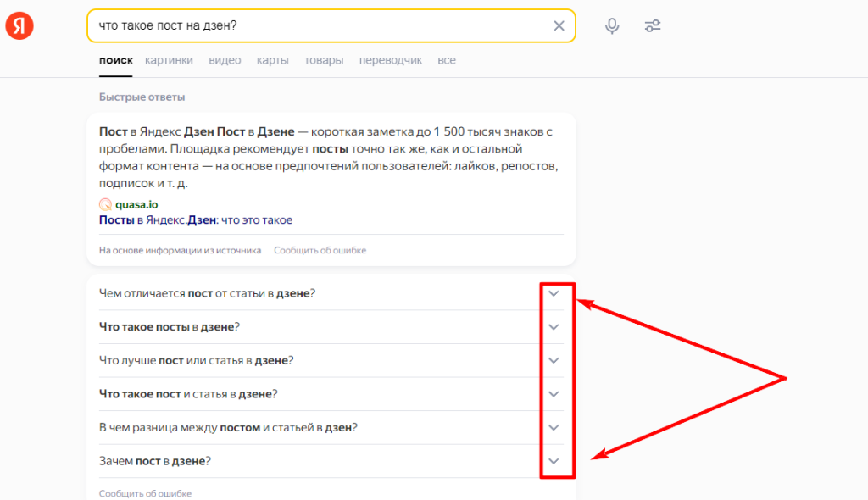Open the «переводчик» tab

(x=390, y=60)
